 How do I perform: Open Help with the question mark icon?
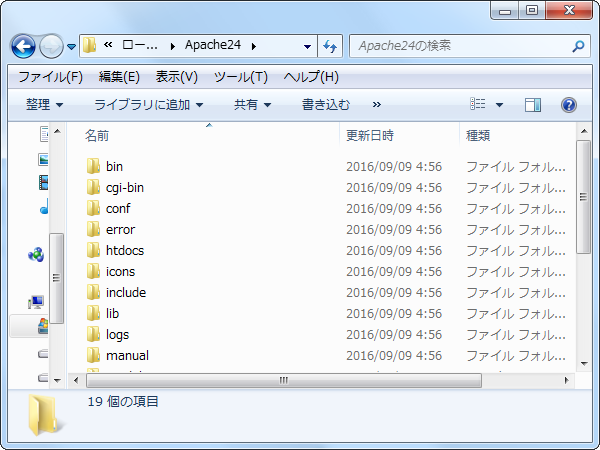[x=569, y=104]
